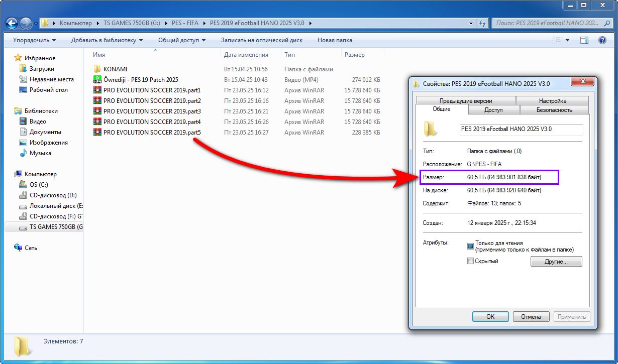Click the Другие... attributes button

(556, 262)
